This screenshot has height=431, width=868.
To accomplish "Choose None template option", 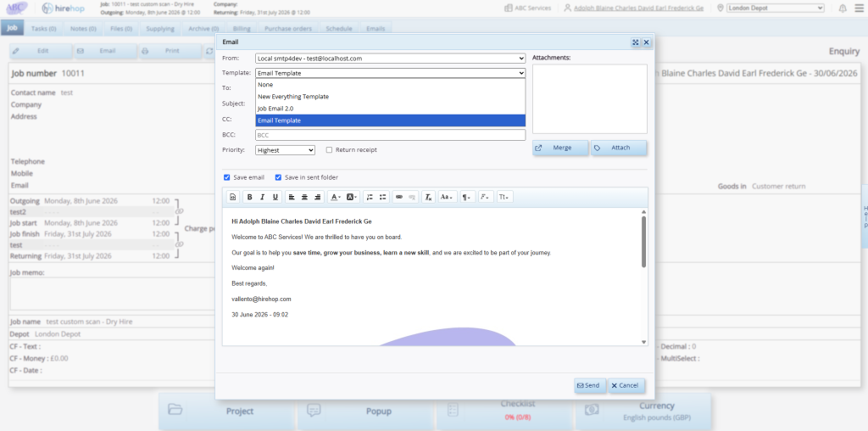I will coord(390,85).
